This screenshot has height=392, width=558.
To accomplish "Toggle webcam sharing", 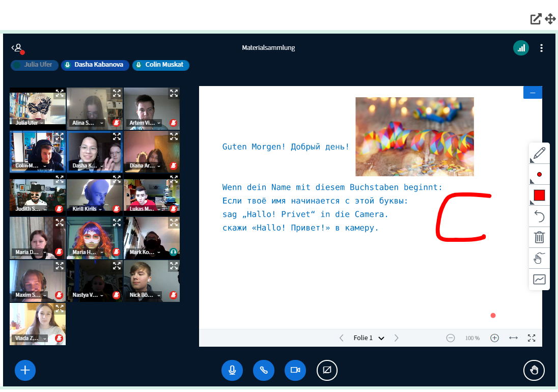I will coord(295,370).
